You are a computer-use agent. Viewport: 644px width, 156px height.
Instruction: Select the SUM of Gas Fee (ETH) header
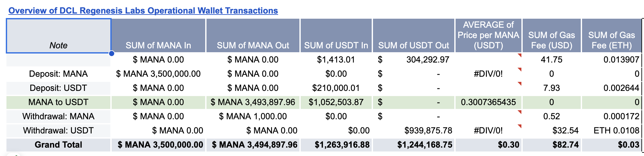[611, 36]
